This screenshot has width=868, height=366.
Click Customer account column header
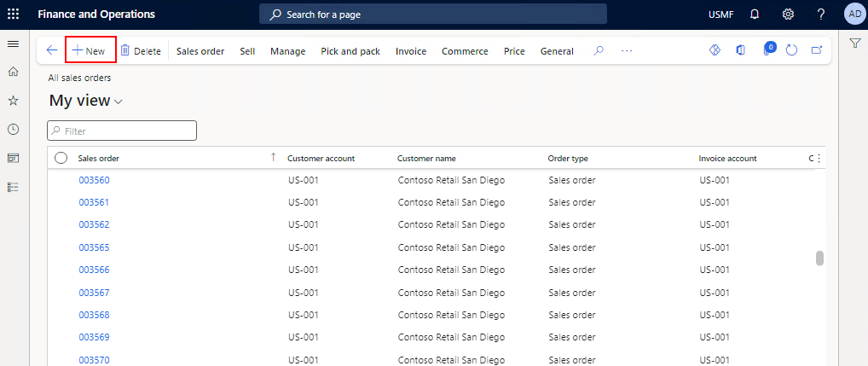[321, 159]
